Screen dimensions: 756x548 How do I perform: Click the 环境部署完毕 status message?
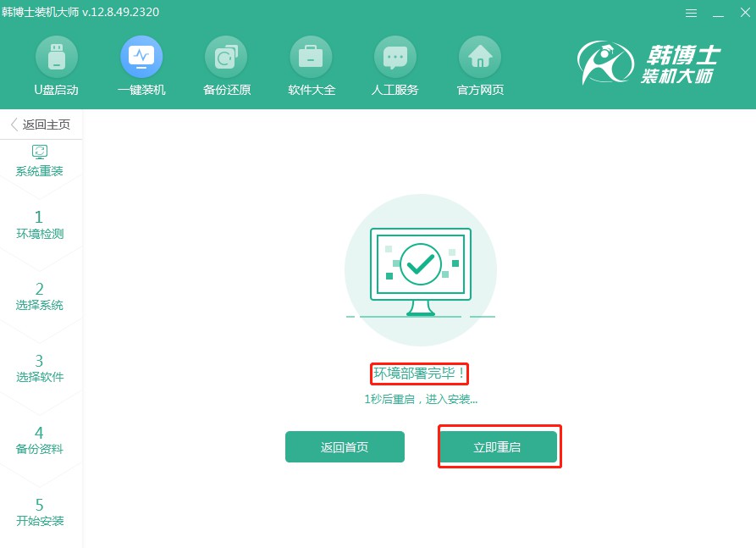click(x=420, y=374)
